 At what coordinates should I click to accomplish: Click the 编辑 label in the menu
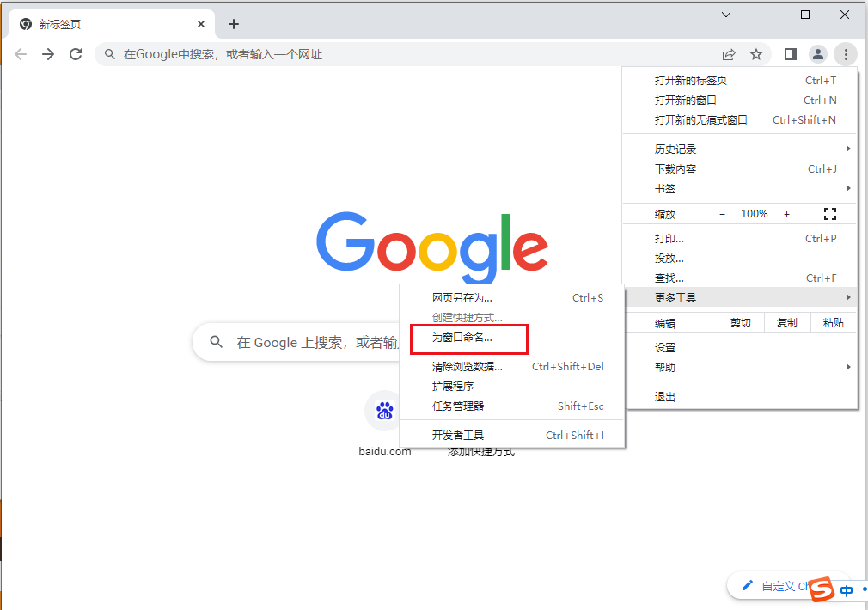click(665, 323)
